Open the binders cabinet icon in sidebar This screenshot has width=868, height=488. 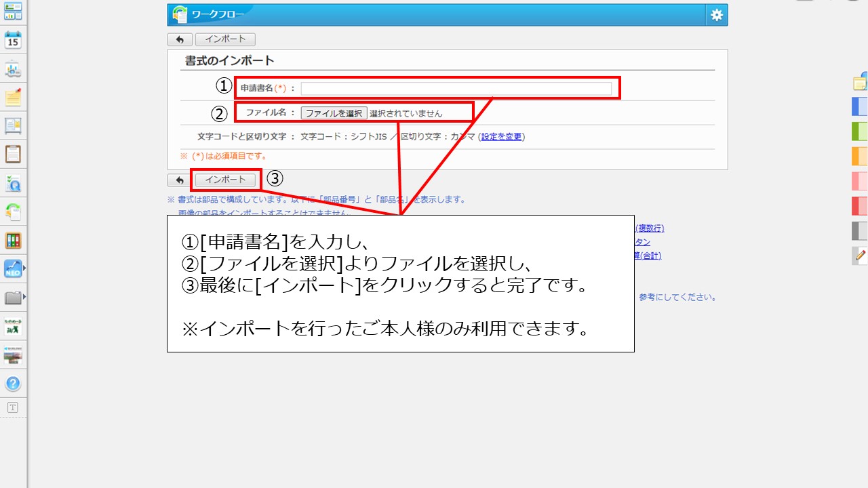click(13, 240)
